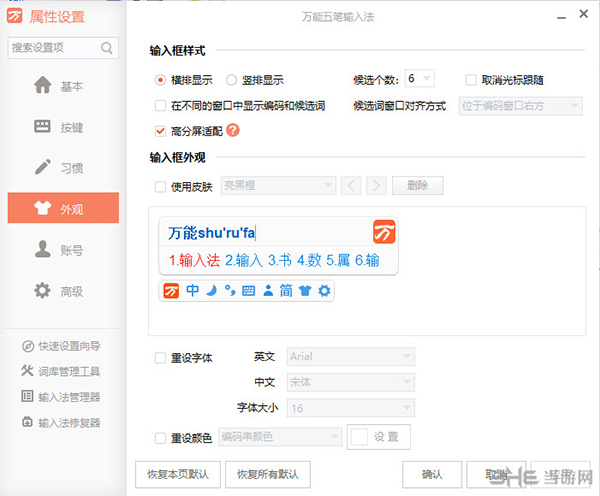Go to next skin with right arrow
This screenshot has width=600, height=496.
[x=377, y=186]
